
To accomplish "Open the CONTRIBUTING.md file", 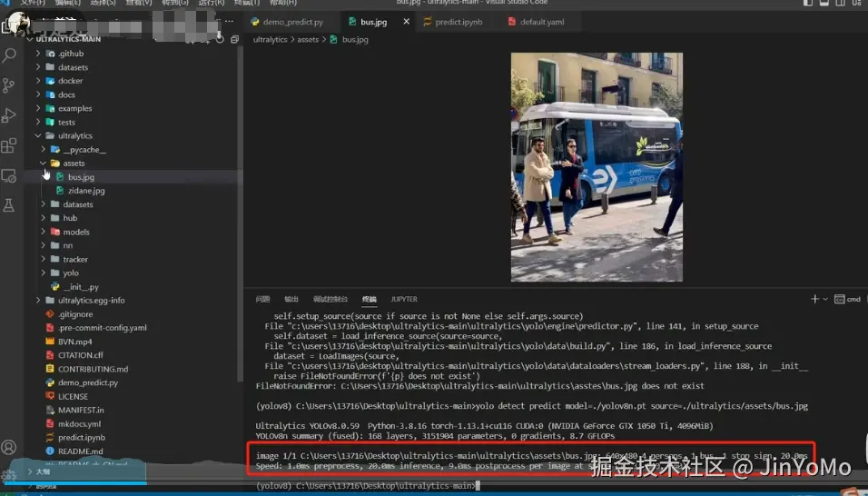I will (x=93, y=369).
